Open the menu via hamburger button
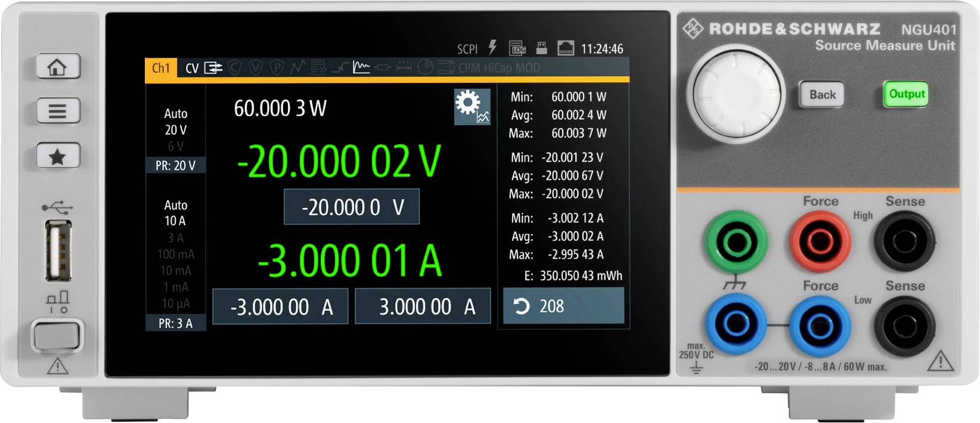Image resolution: width=980 pixels, height=423 pixels. (58, 111)
